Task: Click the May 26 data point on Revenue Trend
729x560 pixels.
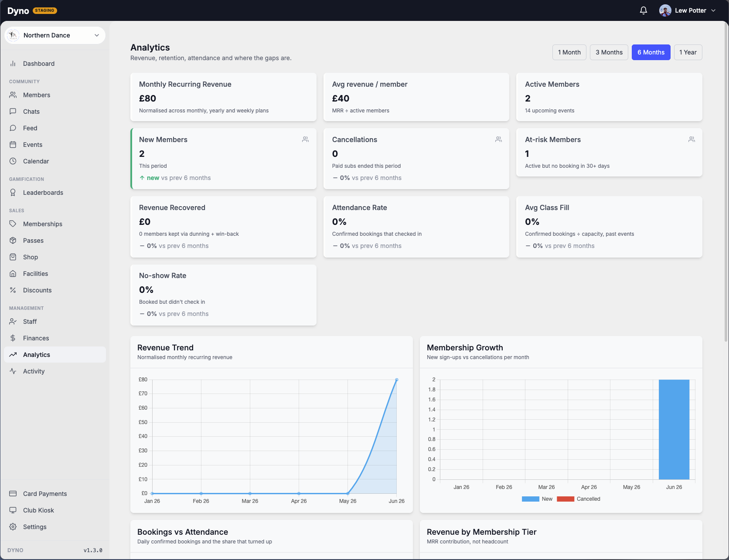Action: click(x=347, y=493)
